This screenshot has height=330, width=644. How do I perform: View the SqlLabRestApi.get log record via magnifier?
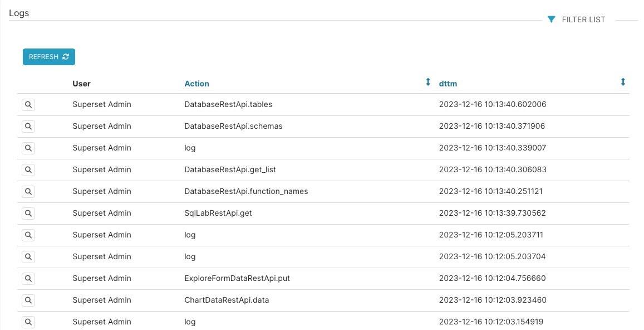tap(28, 213)
